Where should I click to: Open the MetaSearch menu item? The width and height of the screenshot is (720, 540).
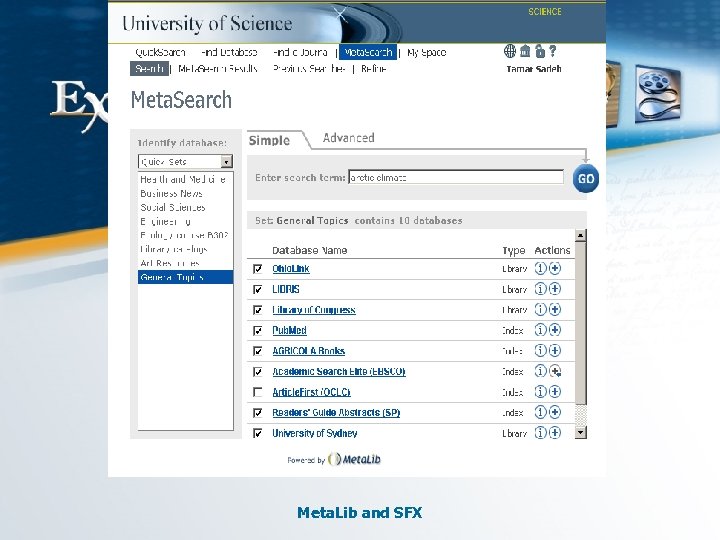click(368, 52)
